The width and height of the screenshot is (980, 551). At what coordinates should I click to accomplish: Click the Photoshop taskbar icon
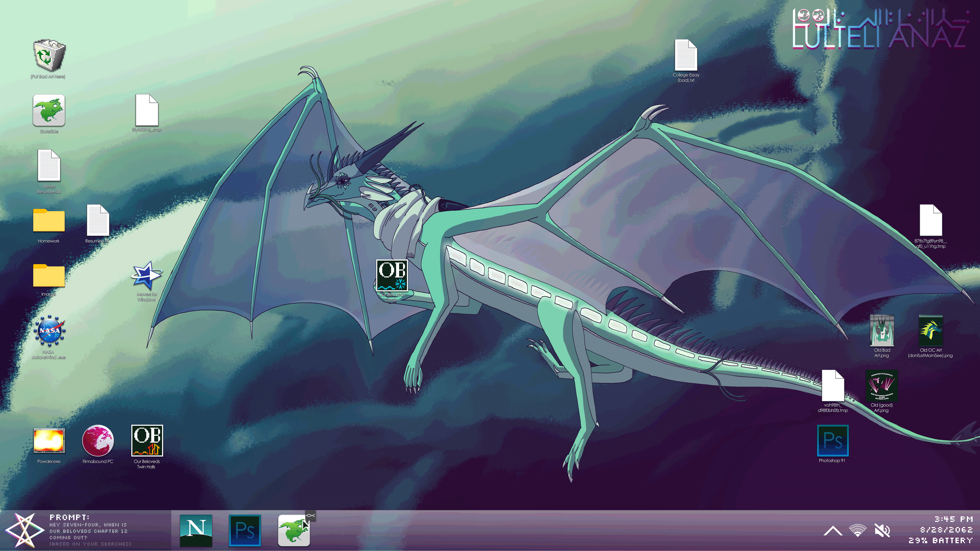click(245, 530)
